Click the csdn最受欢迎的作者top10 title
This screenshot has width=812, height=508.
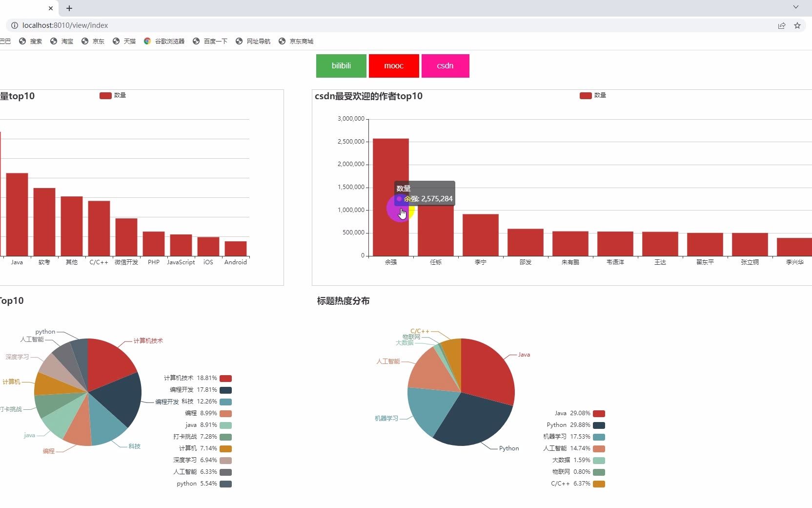point(368,96)
